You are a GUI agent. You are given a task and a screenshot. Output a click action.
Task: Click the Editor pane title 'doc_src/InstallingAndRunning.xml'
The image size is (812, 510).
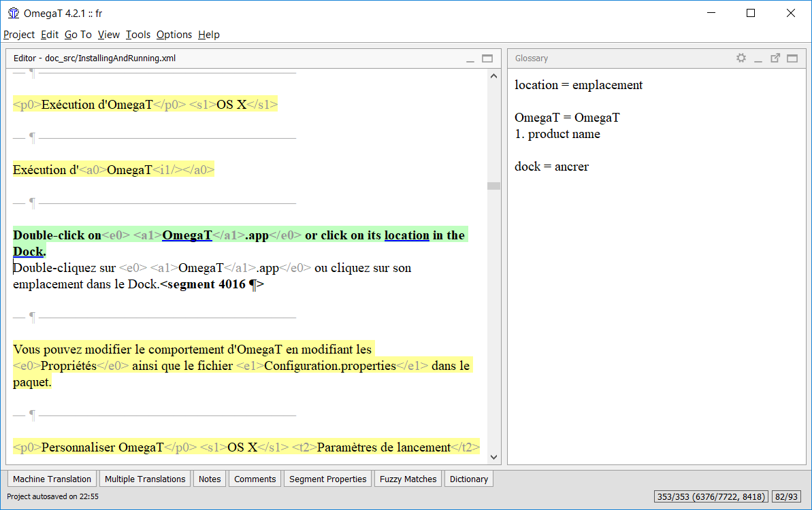pyautogui.click(x=110, y=58)
